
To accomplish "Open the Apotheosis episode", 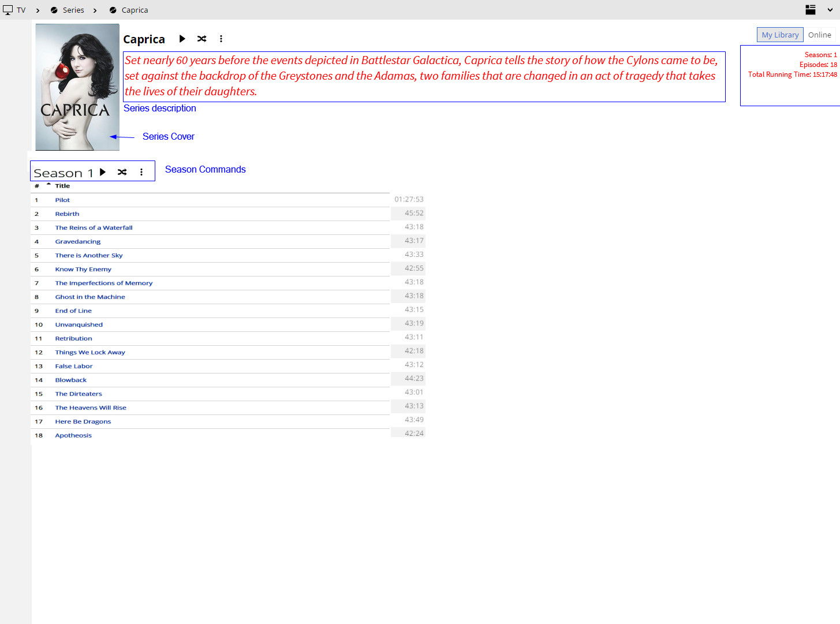I will pos(73,435).
